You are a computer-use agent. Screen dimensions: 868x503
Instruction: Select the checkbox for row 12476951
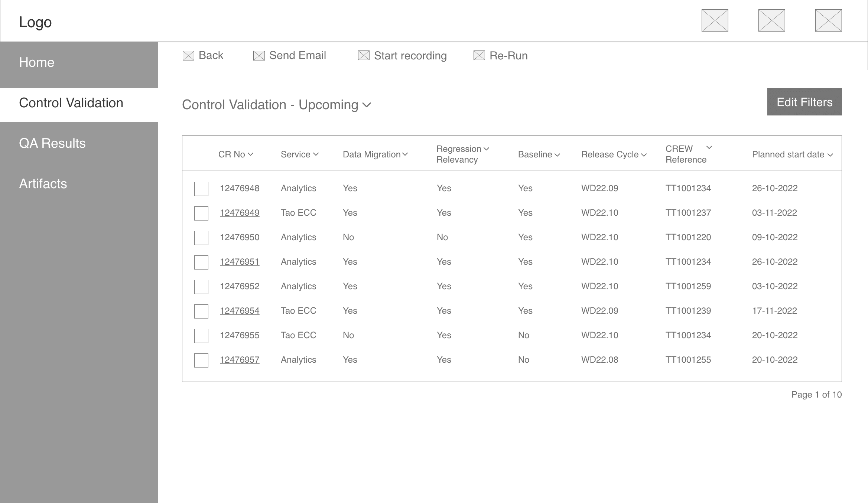[x=201, y=262]
